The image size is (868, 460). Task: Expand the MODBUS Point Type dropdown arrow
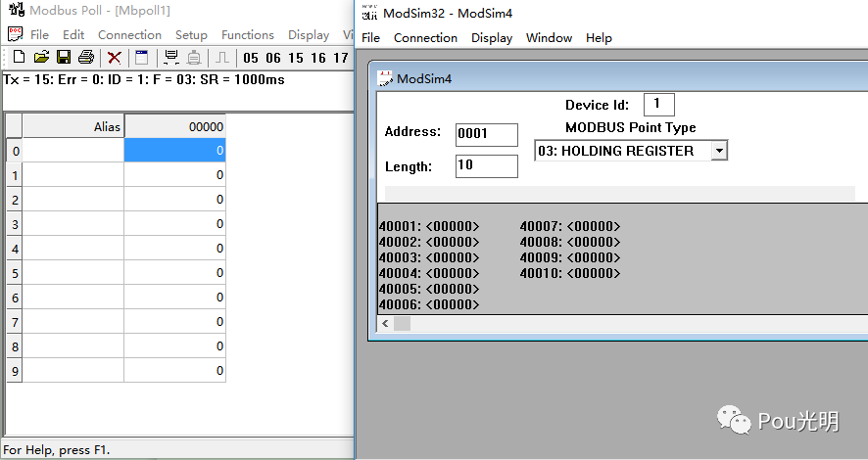pos(718,151)
